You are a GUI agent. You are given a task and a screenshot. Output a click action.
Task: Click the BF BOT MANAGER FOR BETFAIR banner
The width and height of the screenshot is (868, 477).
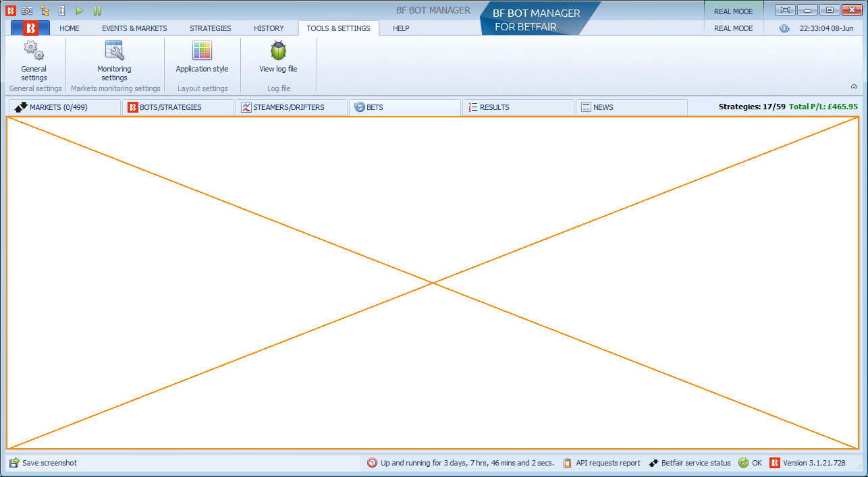click(x=539, y=20)
